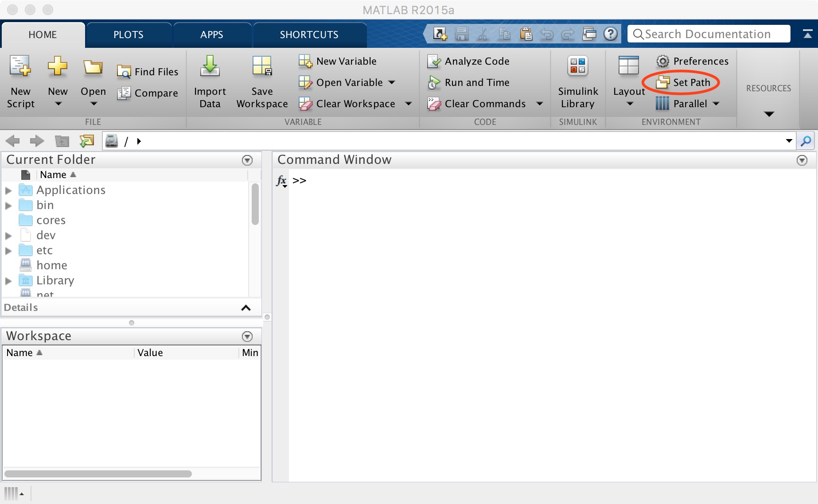The image size is (818, 504).
Task: Open Command Window actions menu
Action: pyautogui.click(x=802, y=160)
